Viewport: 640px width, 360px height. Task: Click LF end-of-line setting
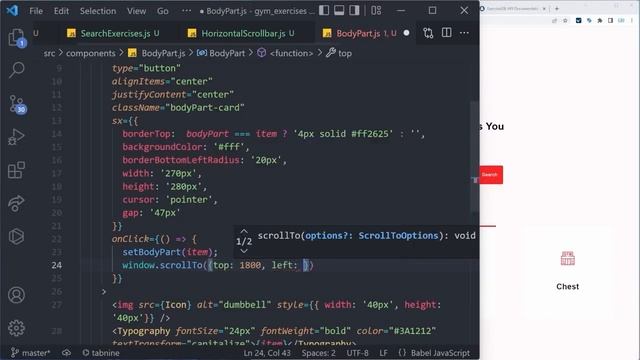[383, 353]
